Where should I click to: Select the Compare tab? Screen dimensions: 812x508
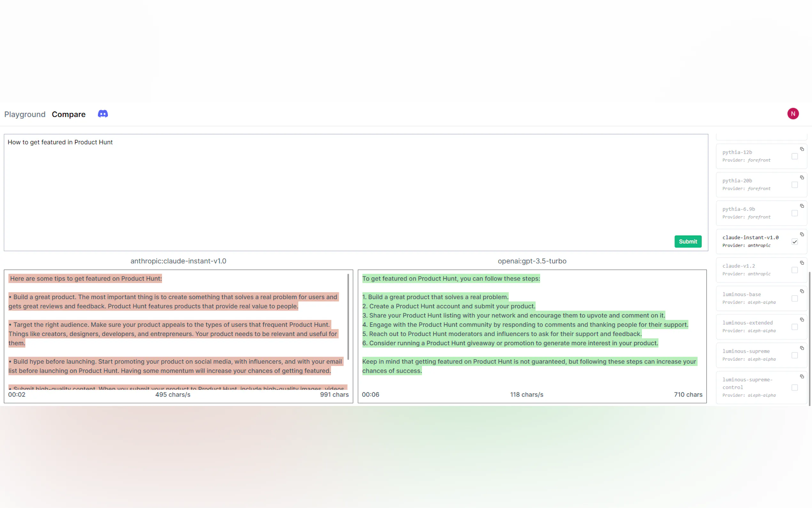68,114
